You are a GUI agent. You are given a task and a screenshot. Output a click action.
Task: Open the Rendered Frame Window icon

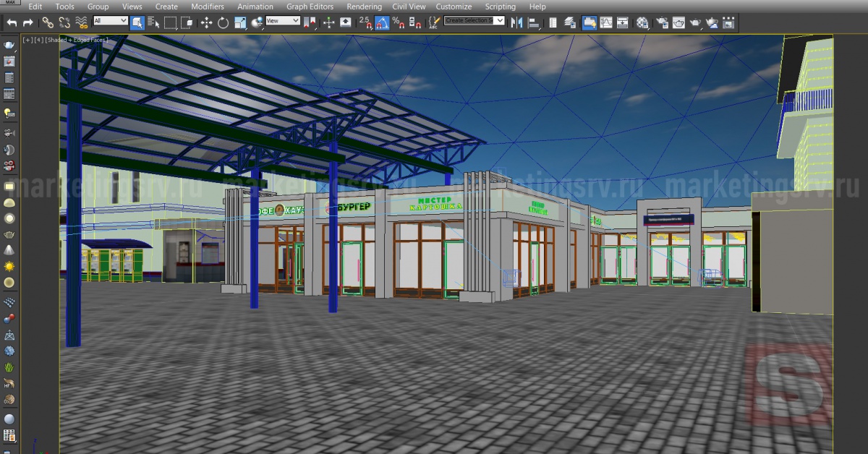pos(679,23)
